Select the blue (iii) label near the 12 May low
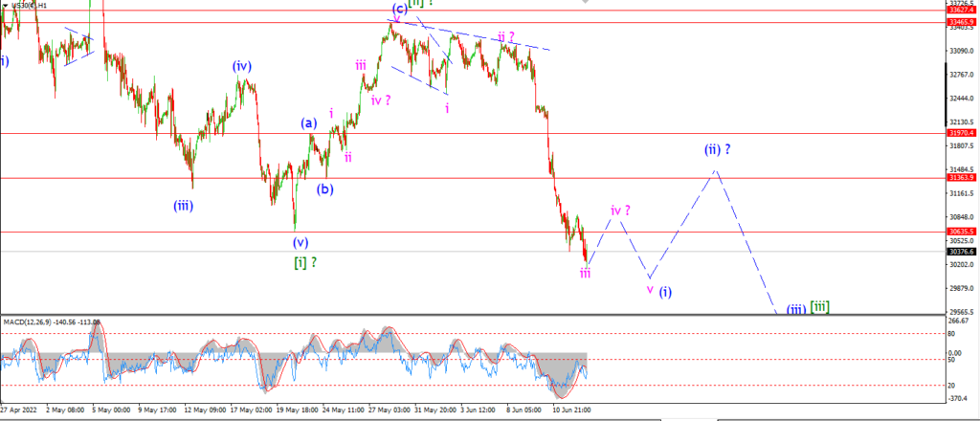 [x=183, y=205]
